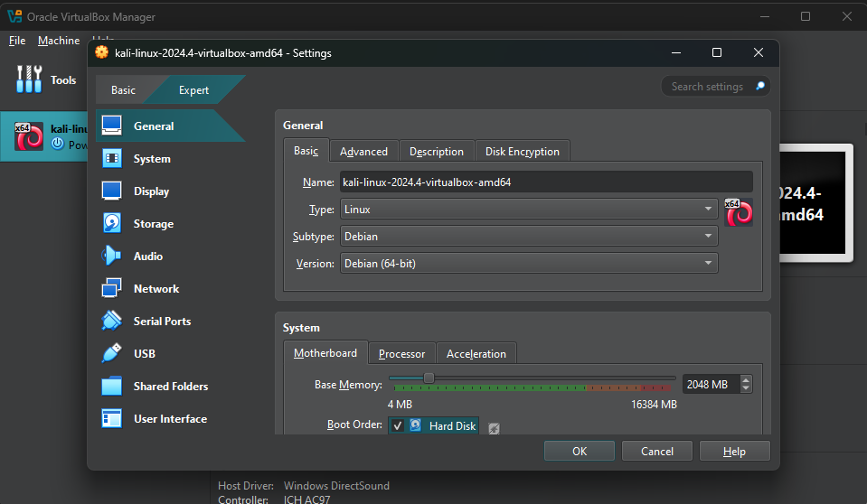The height and width of the screenshot is (504, 867).
Task: Select the kali-linux VM icon in Manager list
Action: coord(29,136)
